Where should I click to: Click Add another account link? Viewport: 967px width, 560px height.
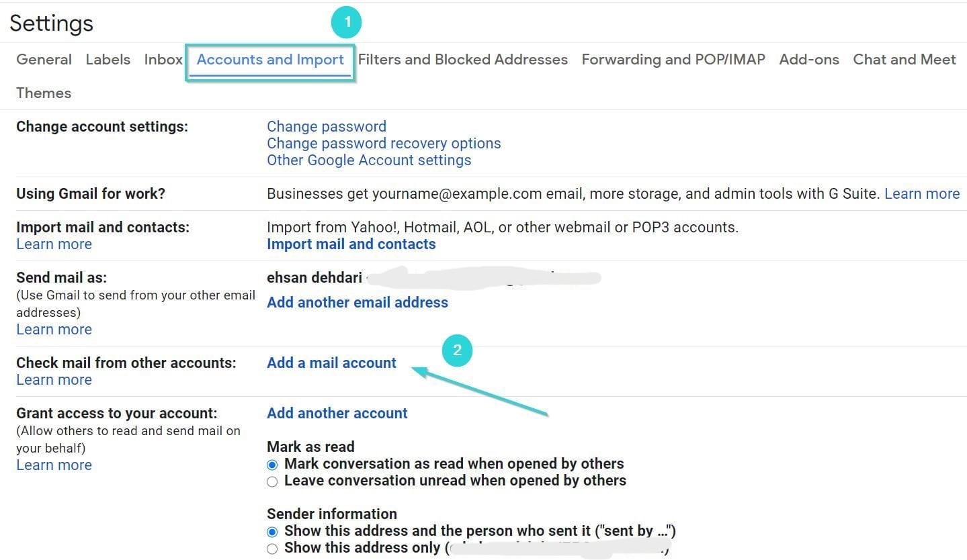[337, 414]
